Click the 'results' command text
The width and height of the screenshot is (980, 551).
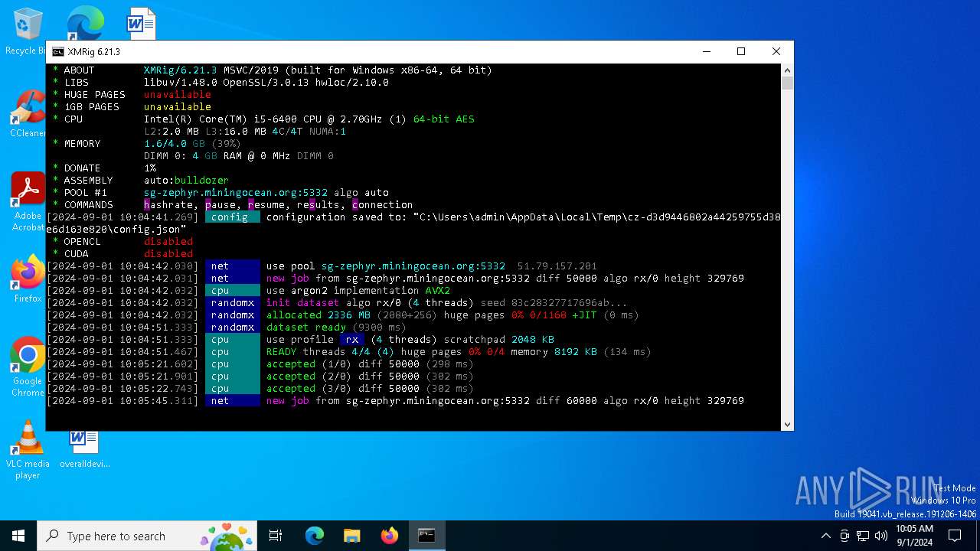318,205
